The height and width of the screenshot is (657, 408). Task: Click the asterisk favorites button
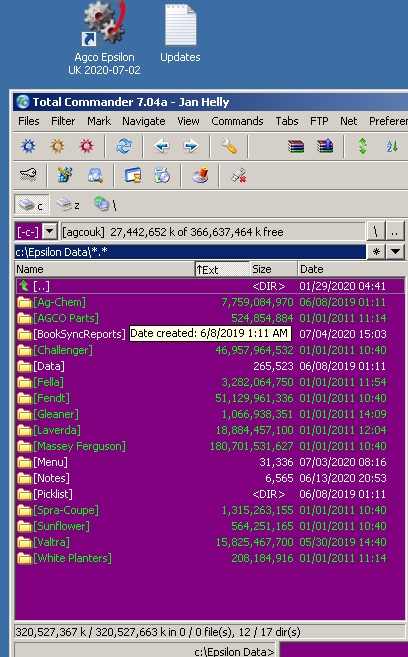[x=376, y=252]
